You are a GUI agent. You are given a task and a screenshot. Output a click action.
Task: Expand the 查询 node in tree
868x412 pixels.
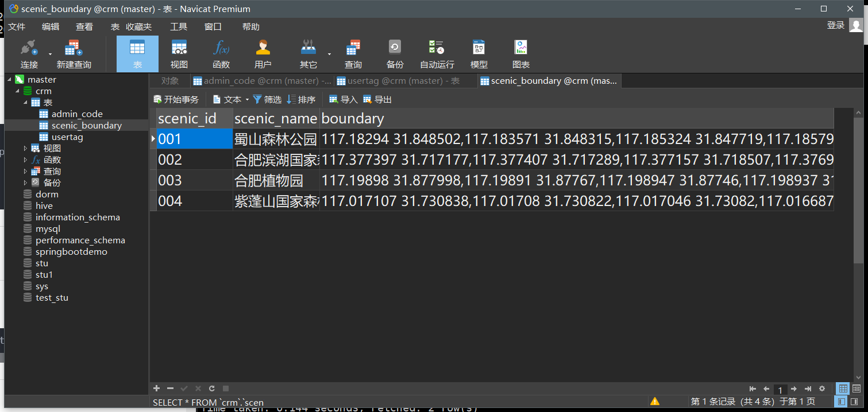(x=25, y=171)
